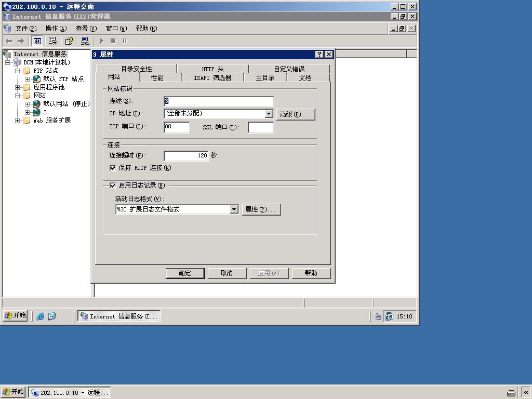Select the site 3 globe icon
Screen dimensions: 532x399
pyautogui.click(x=37, y=112)
